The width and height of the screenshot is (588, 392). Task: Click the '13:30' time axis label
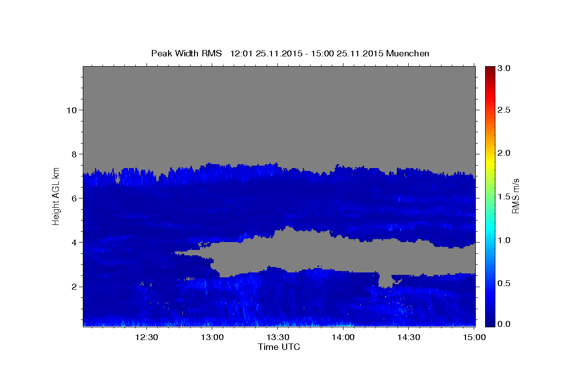coord(277,337)
